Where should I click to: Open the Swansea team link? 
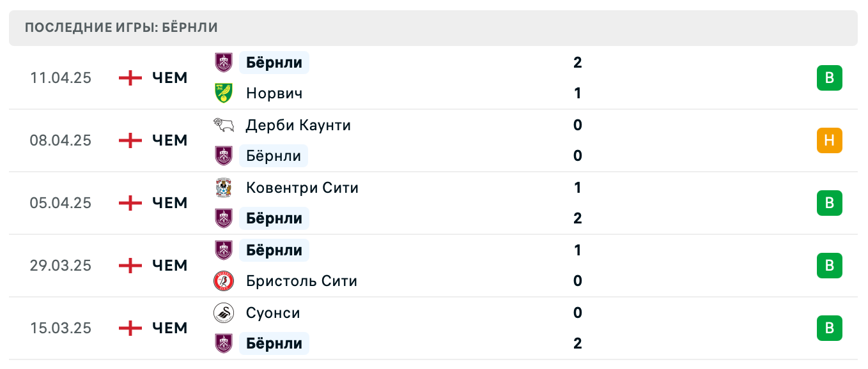tap(273, 313)
